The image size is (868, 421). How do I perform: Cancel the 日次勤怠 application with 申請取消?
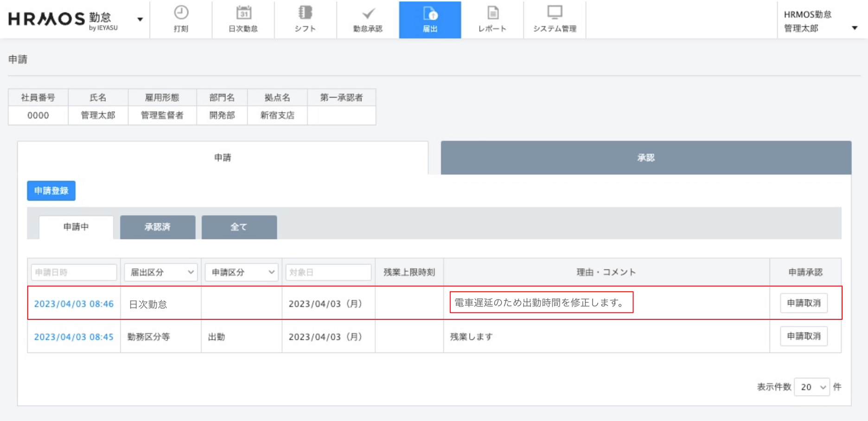804,303
